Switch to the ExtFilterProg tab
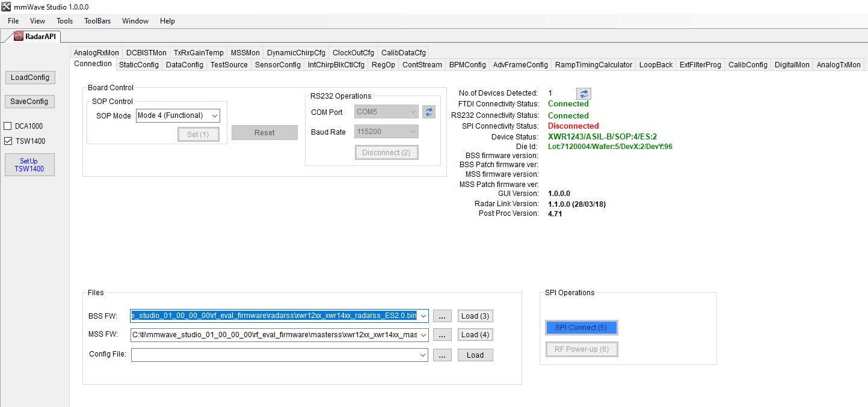The width and height of the screenshot is (868, 407). pyautogui.click(x=700, y=64)
